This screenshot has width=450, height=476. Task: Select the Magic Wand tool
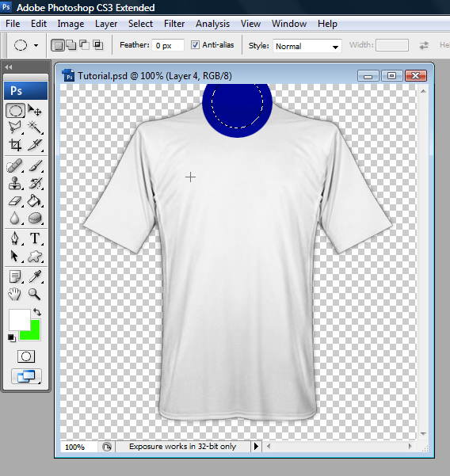pos(35,128)
